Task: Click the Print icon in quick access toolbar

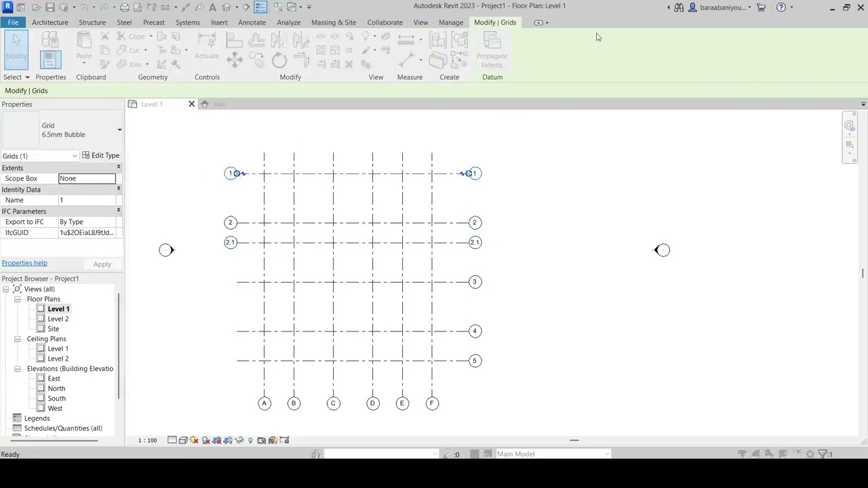Action: click(x=125, y=7)
